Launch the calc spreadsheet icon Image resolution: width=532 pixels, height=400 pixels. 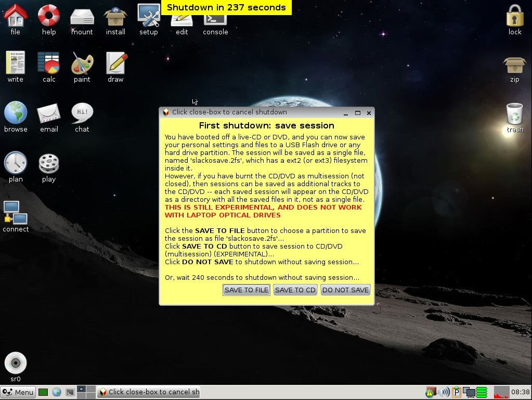[48, 63]
